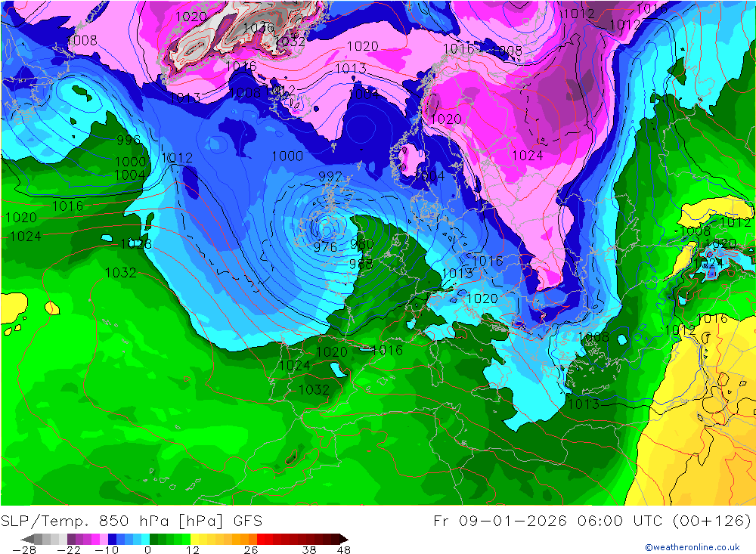Click the '1032' label in the green Atlantic area
This screenshot has width=756, height=554.
120,272
